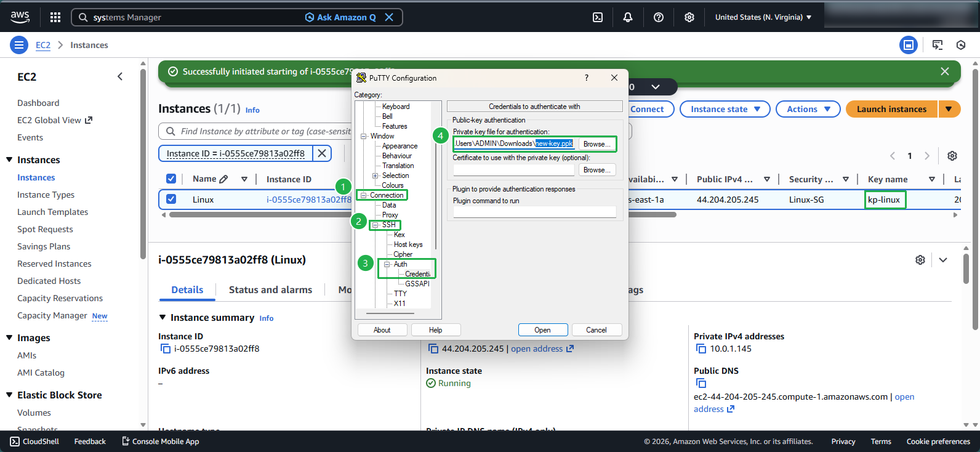
Task: Open the Instance state dropdown
Action: click(725, 109)
